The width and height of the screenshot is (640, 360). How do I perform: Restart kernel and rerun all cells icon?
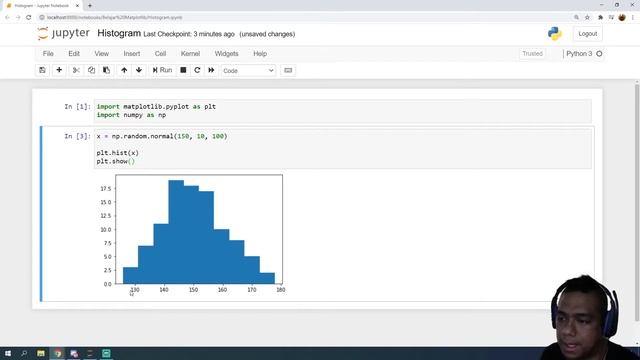[211, 70]
